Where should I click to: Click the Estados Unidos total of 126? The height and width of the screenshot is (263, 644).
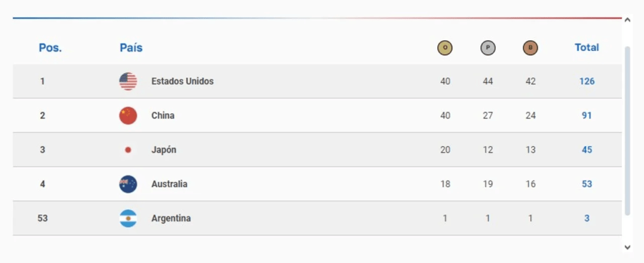[x=587, y=81]
